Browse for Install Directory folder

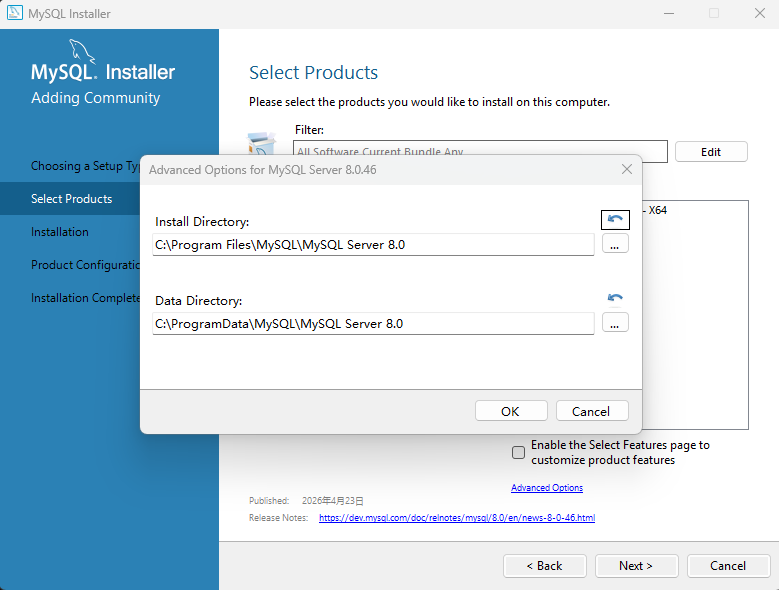coord(615,244)
